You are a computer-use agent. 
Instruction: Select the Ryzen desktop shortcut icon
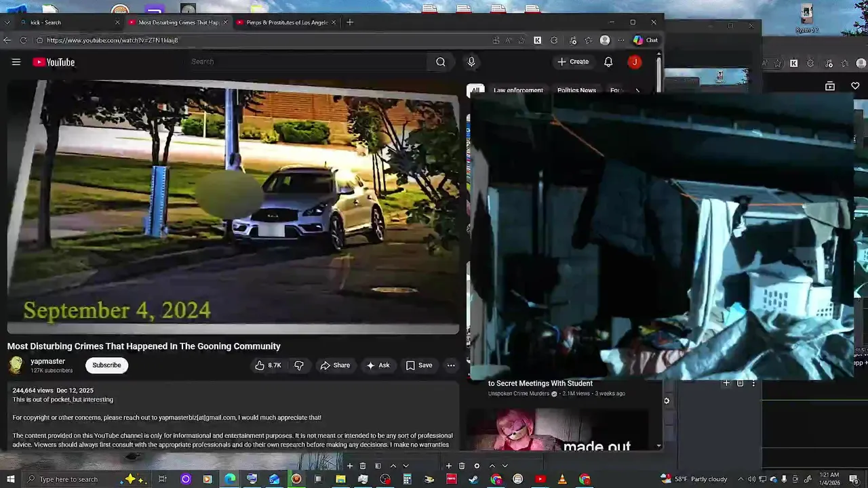(x=806, y=18)
